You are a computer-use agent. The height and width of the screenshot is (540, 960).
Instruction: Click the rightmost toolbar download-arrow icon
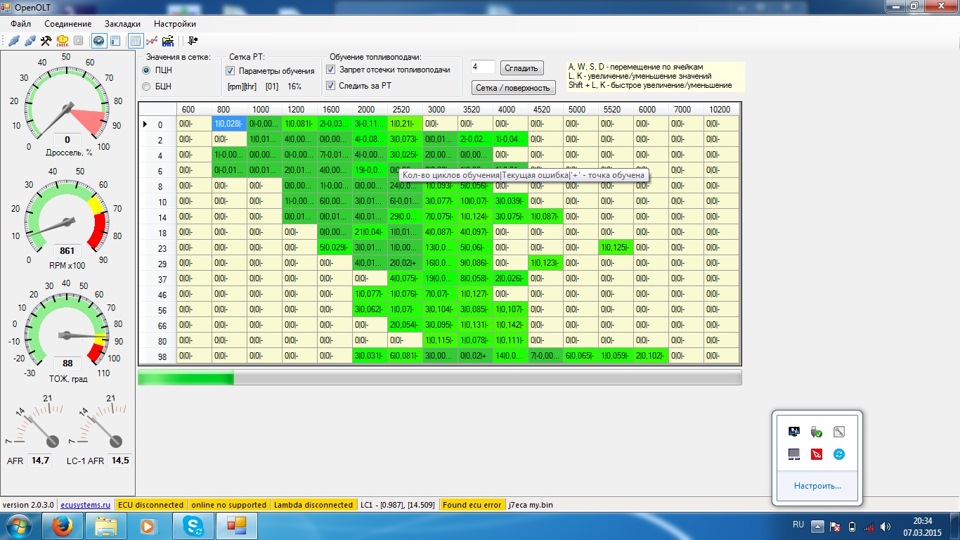[192, 41]
